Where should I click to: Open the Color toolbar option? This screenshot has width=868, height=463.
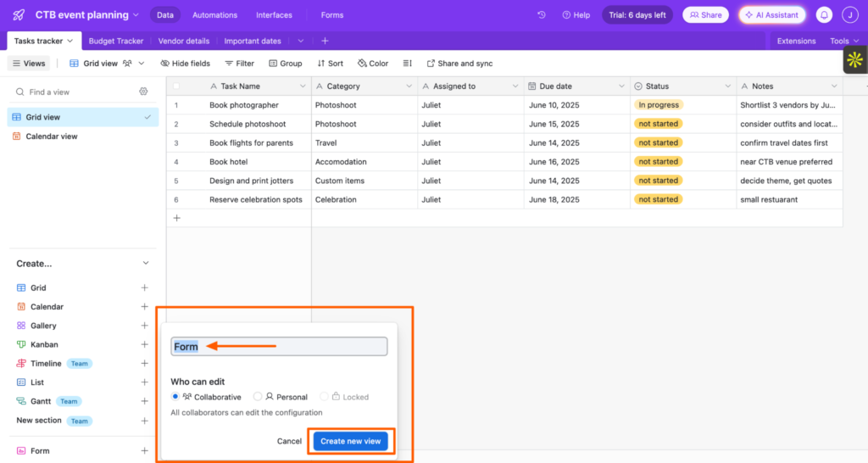pos(373,63)
